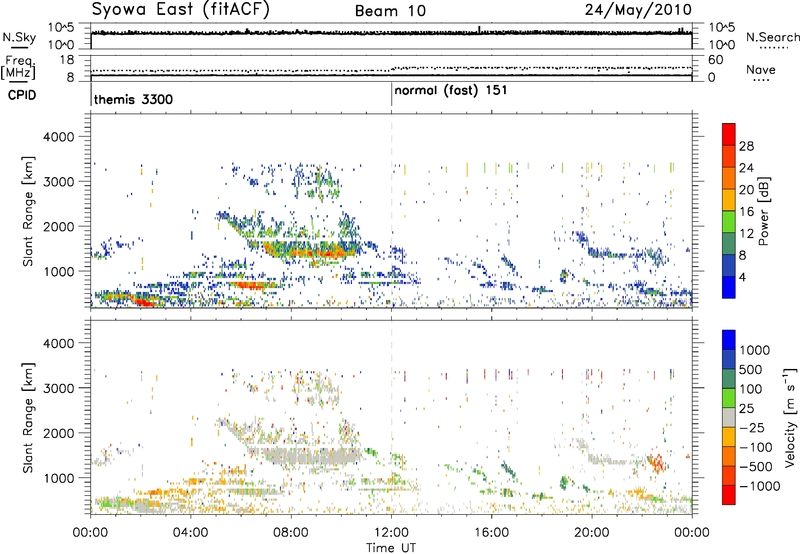Click the "28" tick on Power scale
This screenshot has height=554, width=800.
(x=746, y=146)
